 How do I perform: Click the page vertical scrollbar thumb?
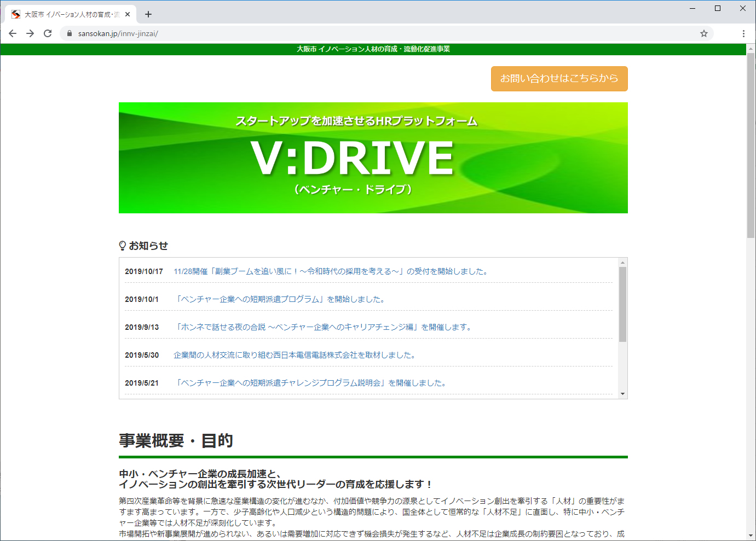(751, 145)
